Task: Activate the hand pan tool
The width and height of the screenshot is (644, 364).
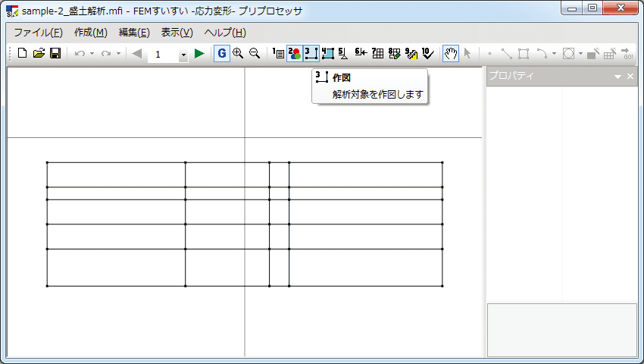Action: pos(451,54)
